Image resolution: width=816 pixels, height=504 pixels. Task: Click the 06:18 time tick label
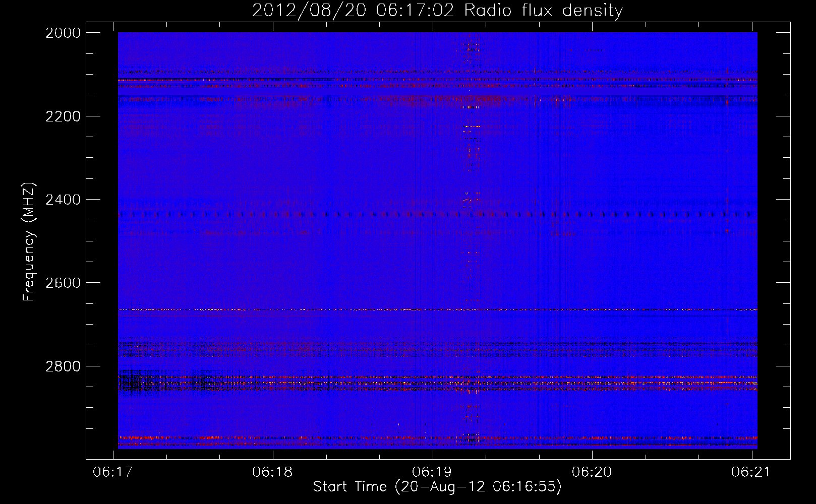(273, 472)
